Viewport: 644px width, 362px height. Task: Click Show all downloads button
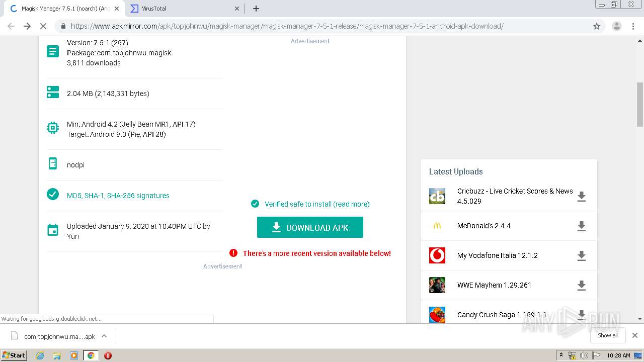[x=608, y=335]
